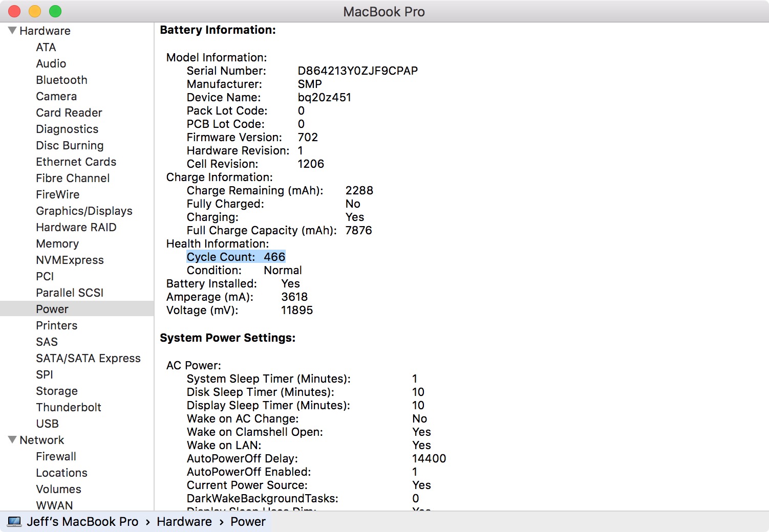Open Locations in the Network section

tap(61, 473)
